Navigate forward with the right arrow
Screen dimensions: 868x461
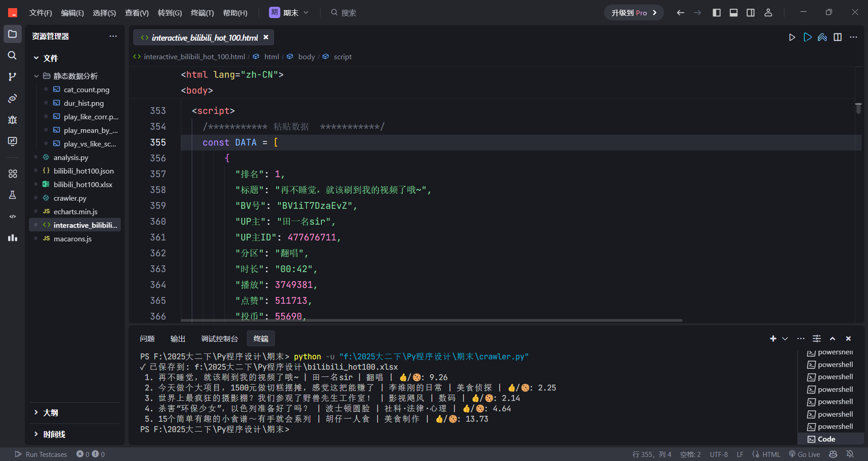click(x=698, y=13)
